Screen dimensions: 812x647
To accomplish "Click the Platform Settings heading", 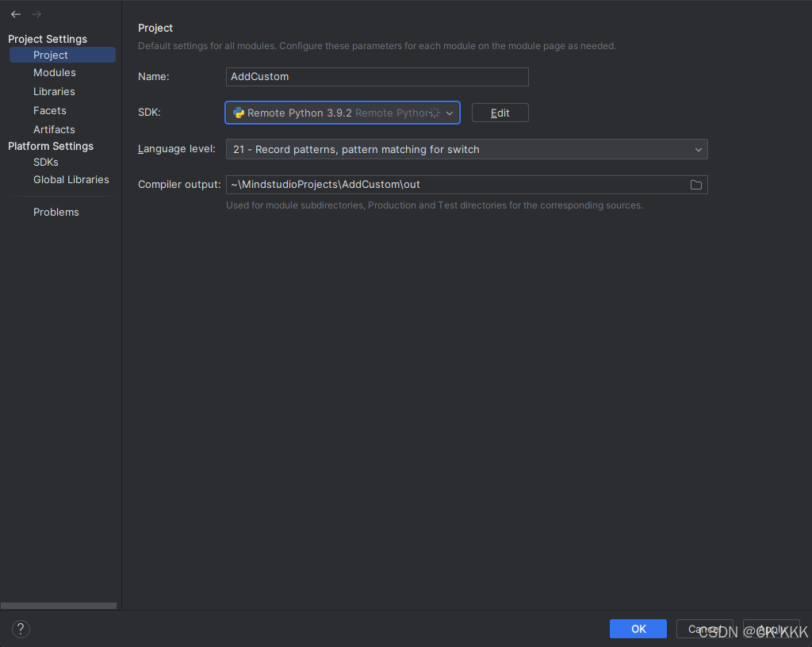I will click(51, 147).
